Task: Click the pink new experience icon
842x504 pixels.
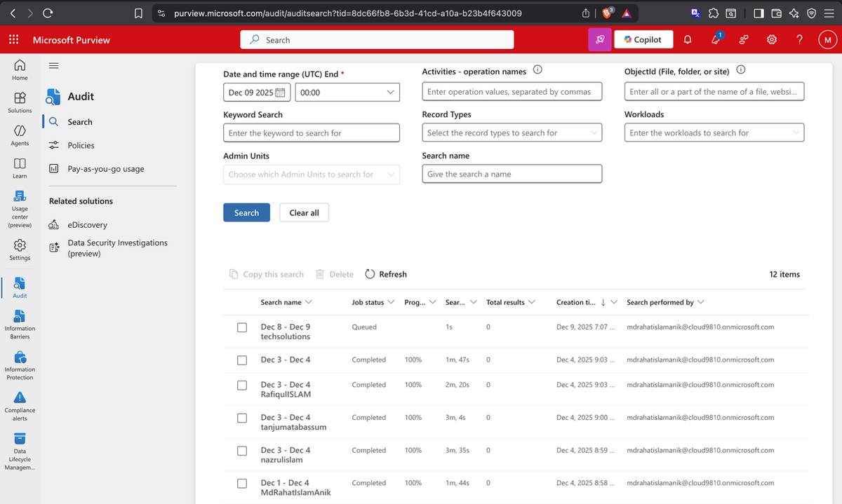Action: pos(599,40)
